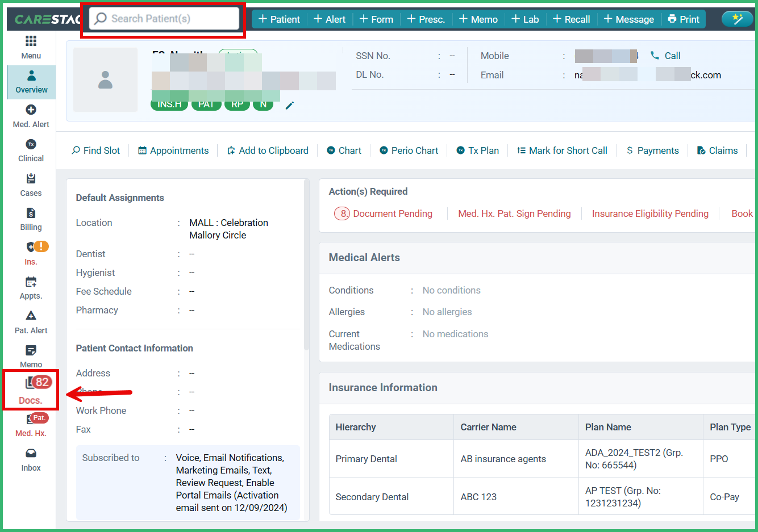Open the Inbox from the sidebar
This screenshot has height=532, width=758.
click(31, 458)
